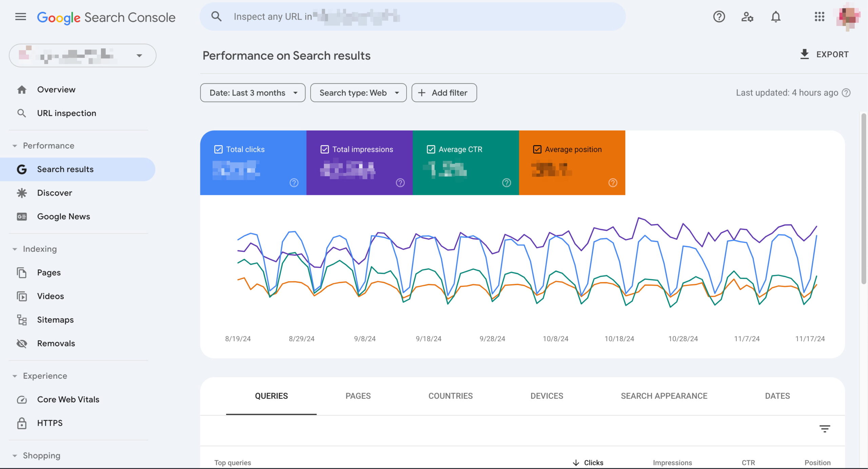
Task: Toggle Total impressions metric checkbox
Action: tap(323, 149)
